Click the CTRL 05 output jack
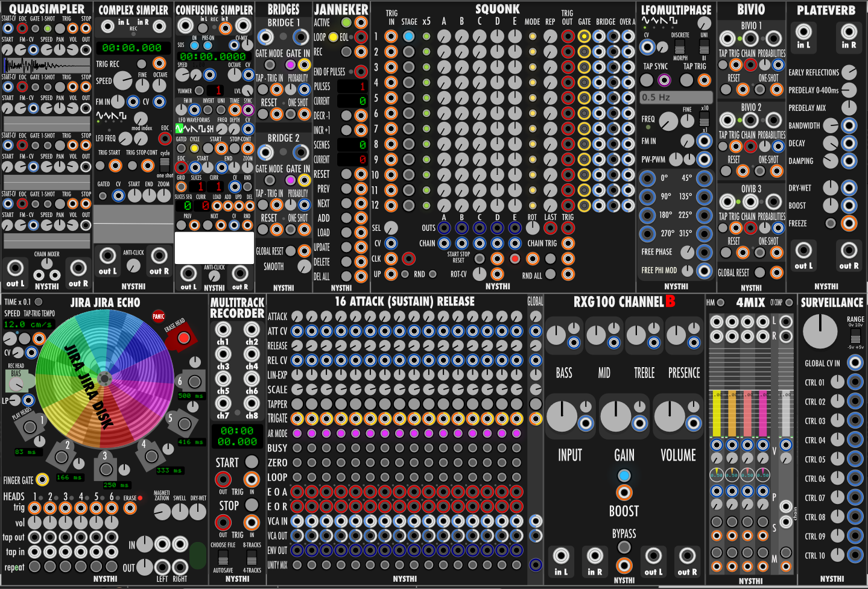This screenshot has width=868, height=589. [x=855, y=459]
